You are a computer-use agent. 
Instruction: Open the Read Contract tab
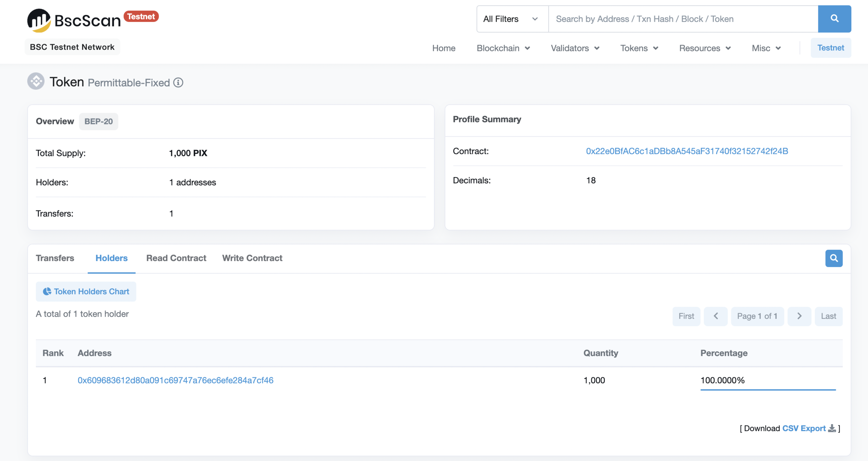pos(176,258)
